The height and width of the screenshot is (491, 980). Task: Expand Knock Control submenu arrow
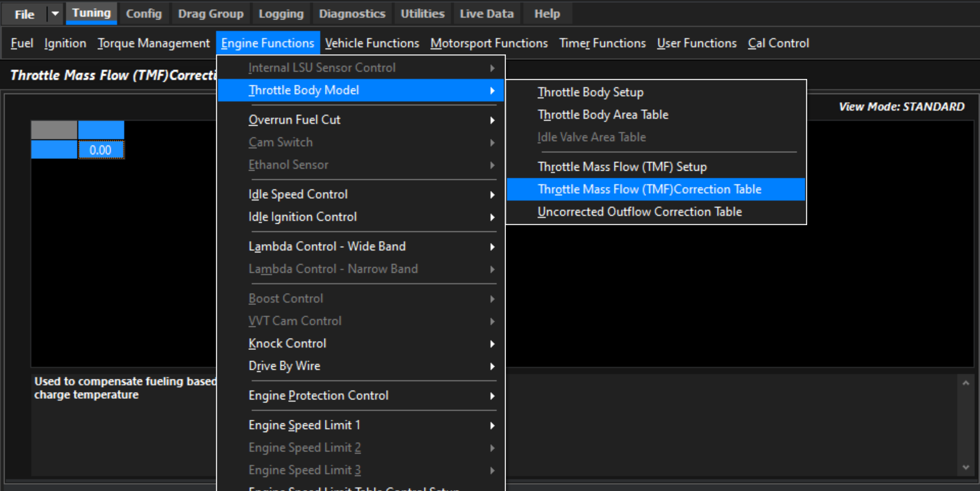[492, 344]
